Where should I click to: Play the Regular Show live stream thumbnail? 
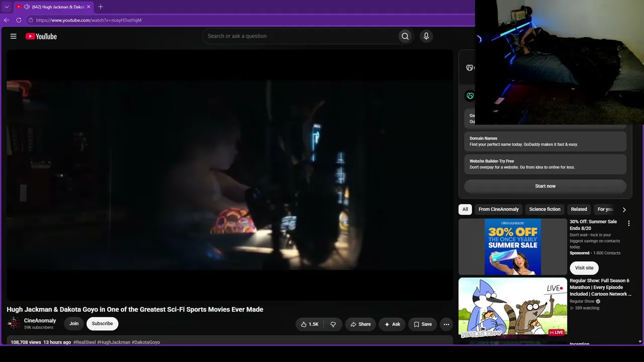pyautogui.click(x=513, y=308)
